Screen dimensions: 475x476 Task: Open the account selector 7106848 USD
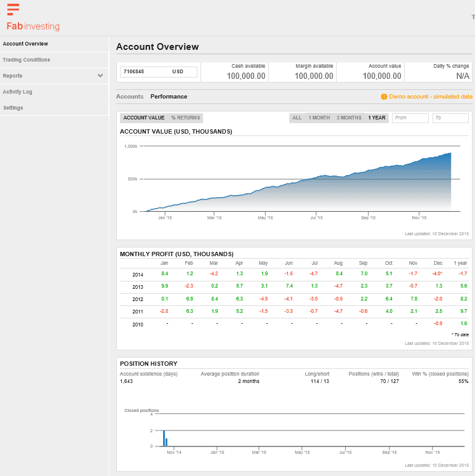click(x=159, y=72)
